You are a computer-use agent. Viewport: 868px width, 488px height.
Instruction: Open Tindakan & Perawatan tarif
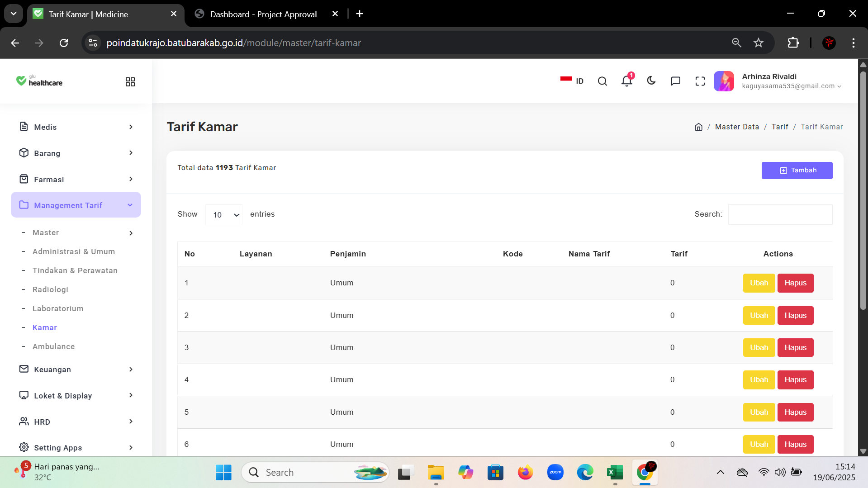click(x=75, y=270)
